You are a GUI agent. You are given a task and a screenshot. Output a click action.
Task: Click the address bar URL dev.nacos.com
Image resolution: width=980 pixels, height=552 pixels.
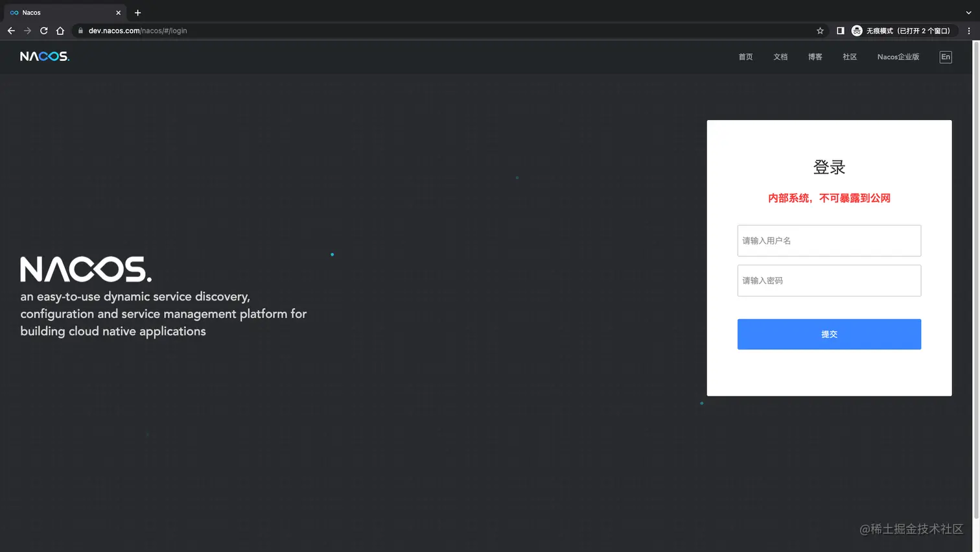click(137, 30)
